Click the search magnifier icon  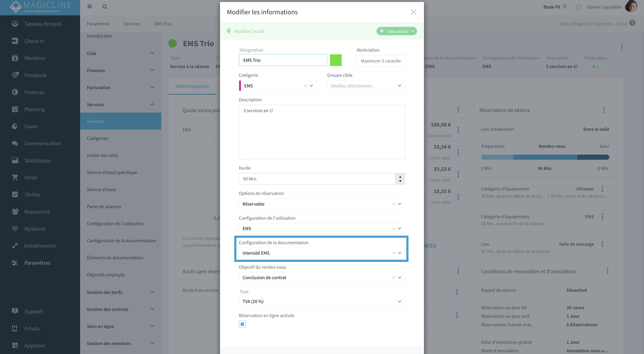tap(105, 7)
